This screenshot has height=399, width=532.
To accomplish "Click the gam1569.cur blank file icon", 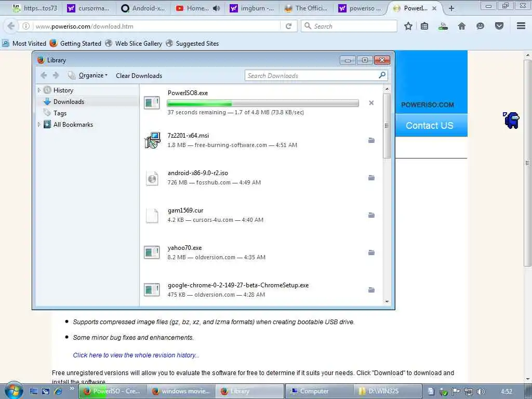I will click(152, 216).
